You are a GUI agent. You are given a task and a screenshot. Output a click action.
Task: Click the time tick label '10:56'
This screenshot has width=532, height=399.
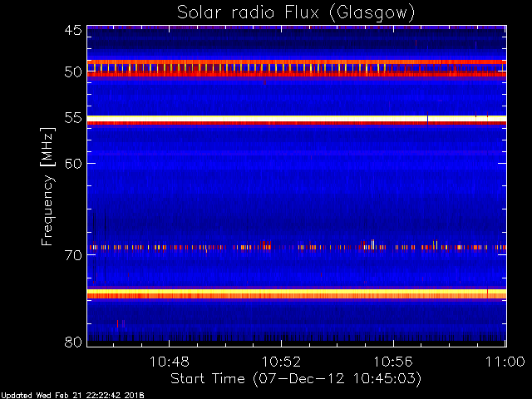click(393, 362)
